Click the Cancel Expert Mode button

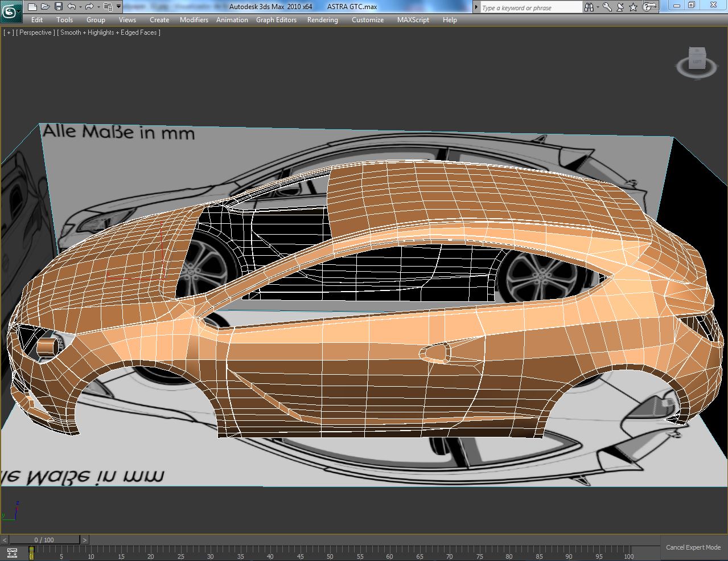[x=693, y=547]
